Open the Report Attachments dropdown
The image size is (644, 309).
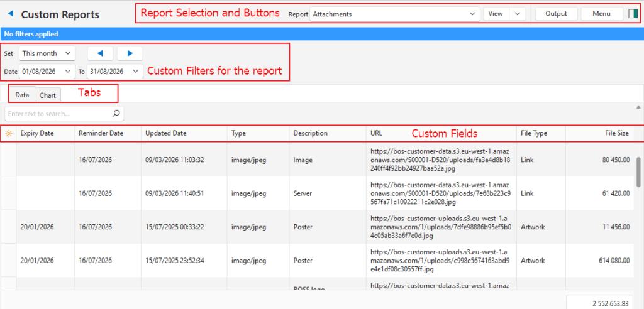pos(395,14)
